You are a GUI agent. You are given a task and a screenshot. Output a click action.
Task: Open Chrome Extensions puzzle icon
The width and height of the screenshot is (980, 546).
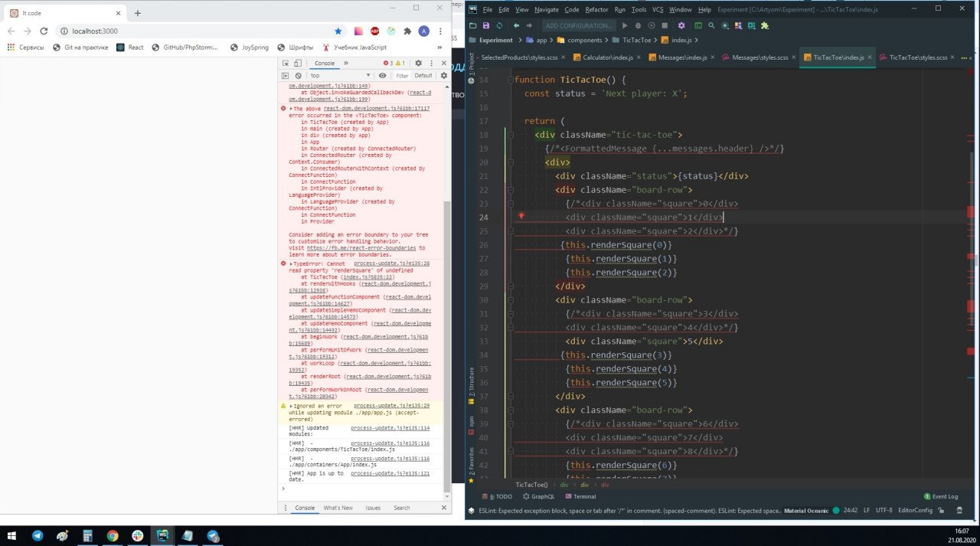(x=407, y=31)
